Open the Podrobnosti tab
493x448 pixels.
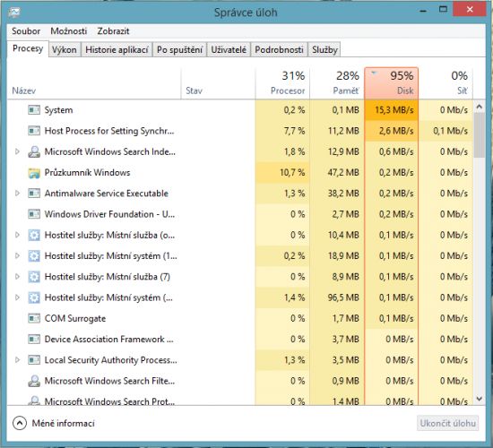[279, 49]
